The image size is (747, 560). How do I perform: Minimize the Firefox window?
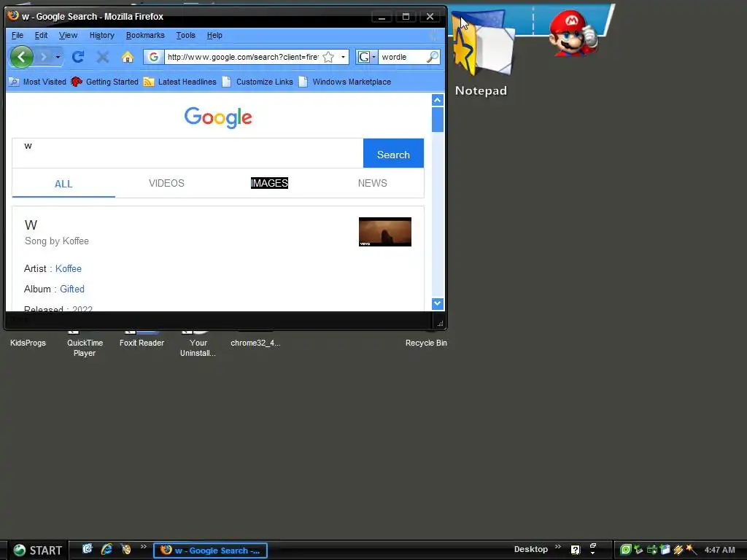[382, 17]
